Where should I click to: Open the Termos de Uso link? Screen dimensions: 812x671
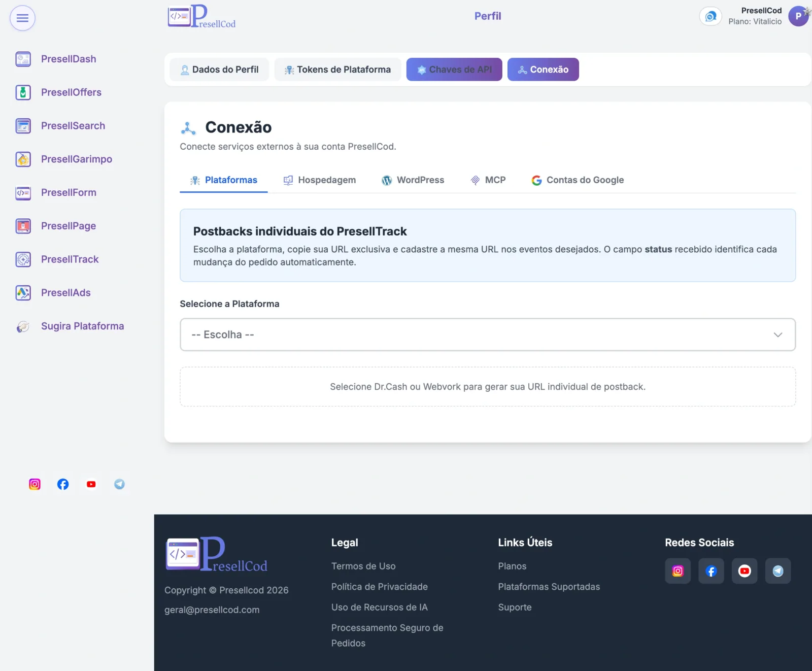click(x=363, y=566)
